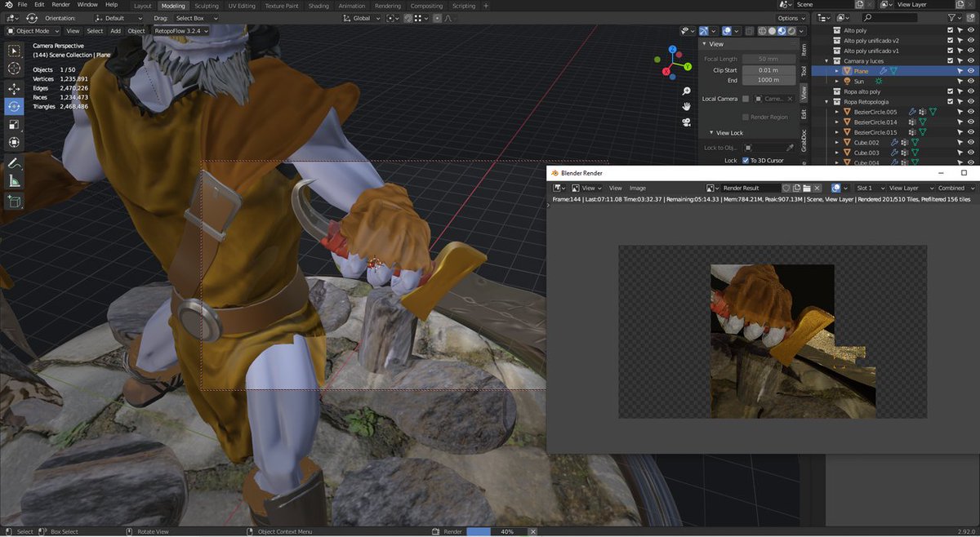Toggle visibility of BezierCircle.014

970,122
